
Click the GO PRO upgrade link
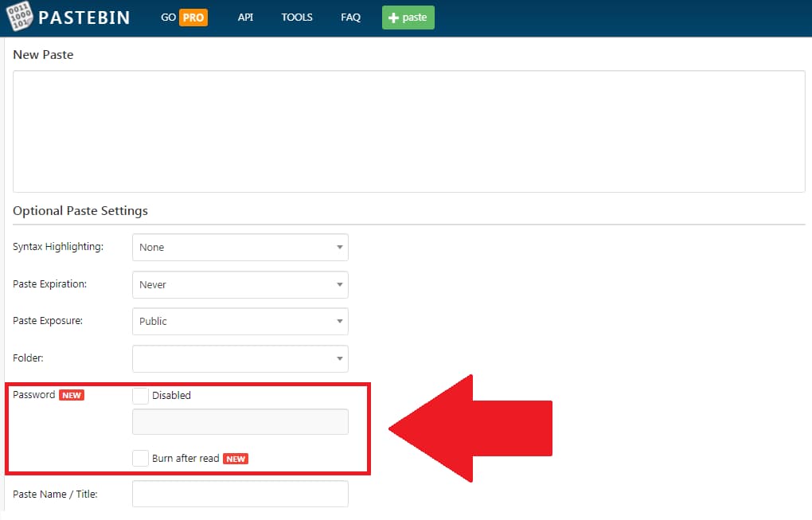178,17
